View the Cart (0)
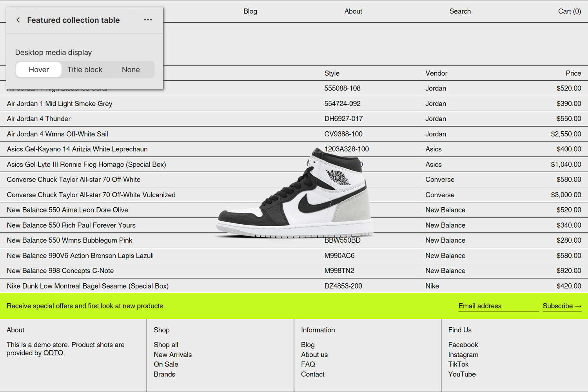The image size is (588, 392). [569, 11]
